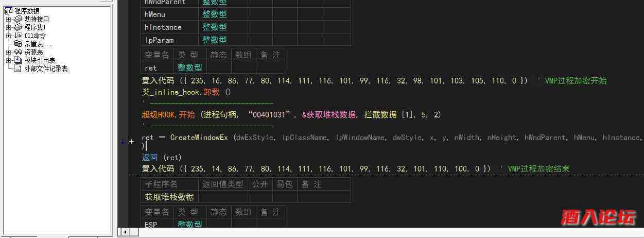Click the 资源表 icon in tree

point(19,52)
